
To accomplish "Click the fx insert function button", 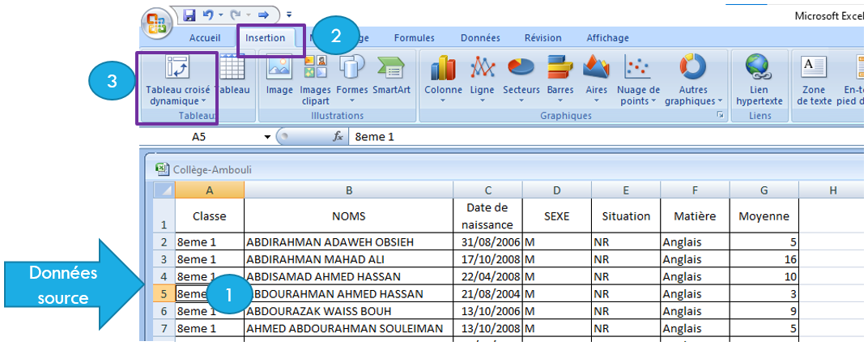I will (x=338, y=137).
